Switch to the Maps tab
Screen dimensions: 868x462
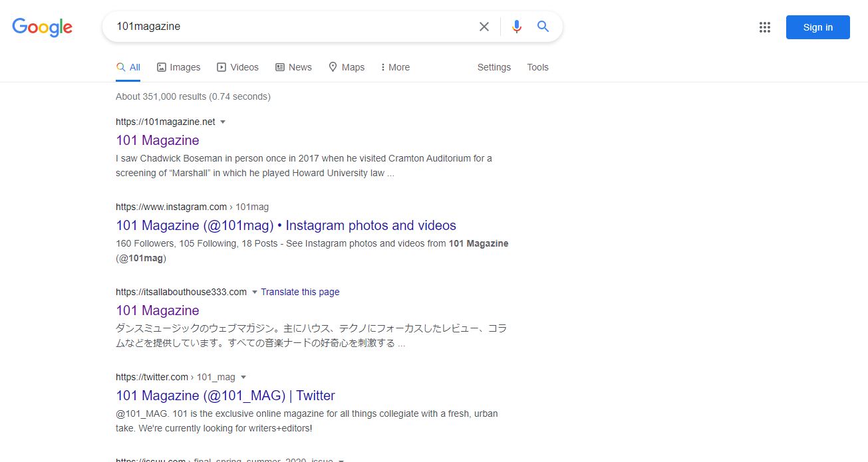(x=347, y=67)
